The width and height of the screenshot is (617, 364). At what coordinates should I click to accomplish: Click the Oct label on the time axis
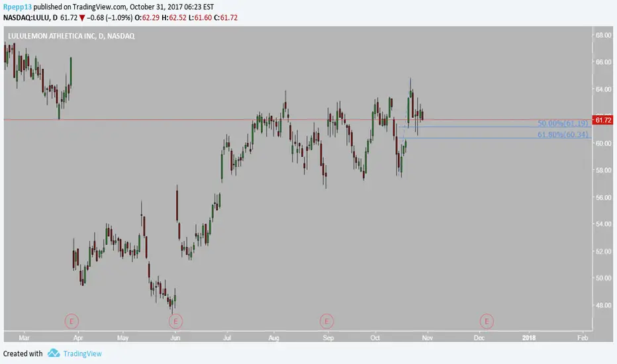click(x=375, y=338)
